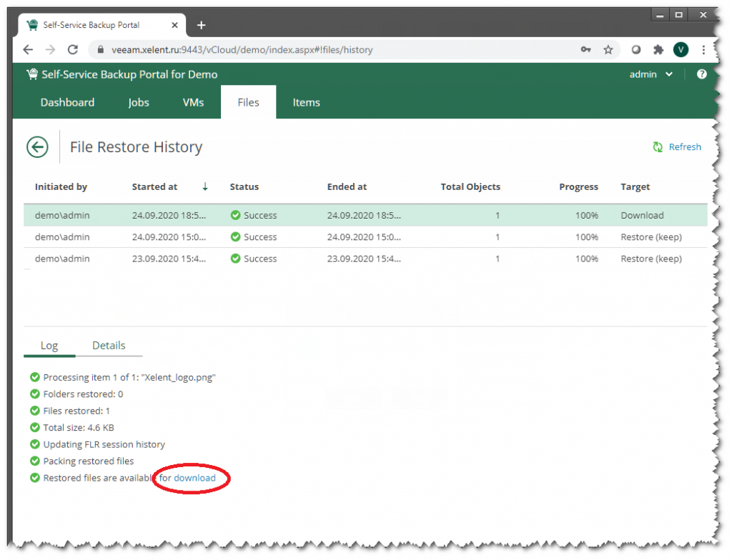This screenshot has height=560, width=732.
Task: Expand the admin user dropdown
Action: point(651,74)
